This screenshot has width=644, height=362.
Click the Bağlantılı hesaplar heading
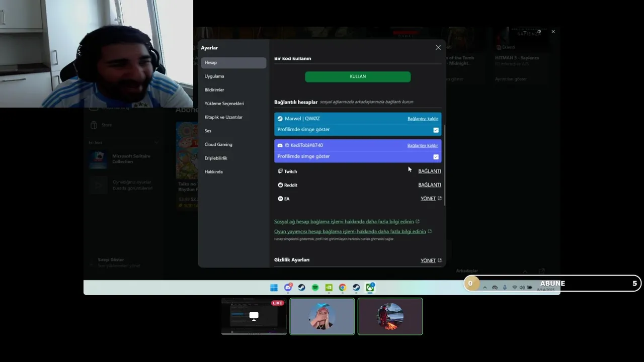click(296, 102)
